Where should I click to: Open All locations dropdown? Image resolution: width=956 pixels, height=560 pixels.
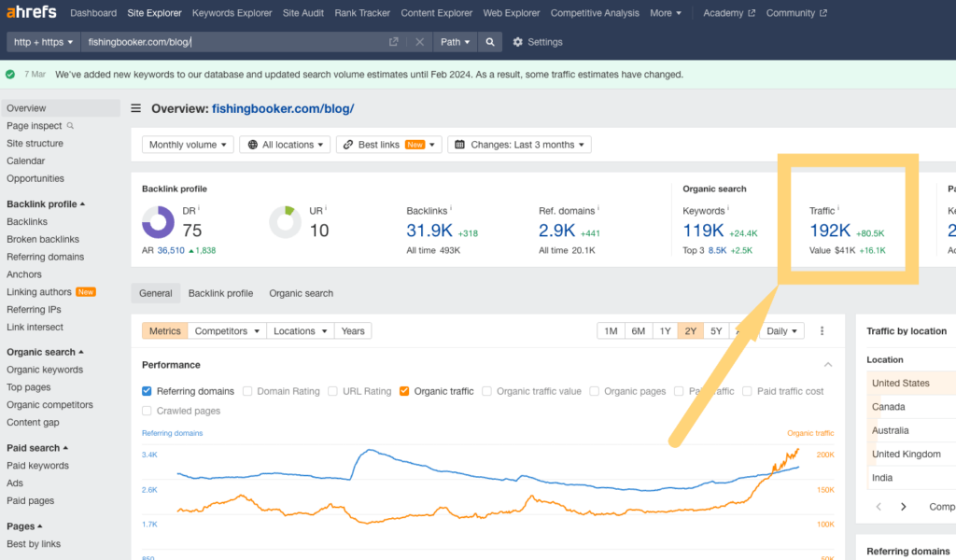click(x=285, y=145)
